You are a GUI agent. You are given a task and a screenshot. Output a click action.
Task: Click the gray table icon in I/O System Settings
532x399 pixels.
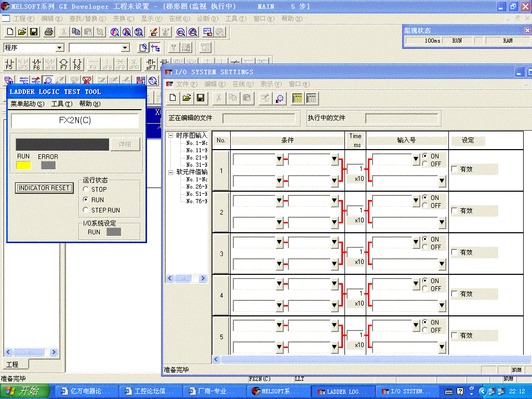click(311, 98)
